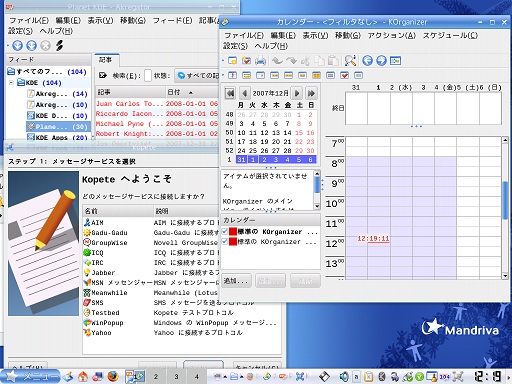Toggle first KOrganizer calendar resource checkbox

tap(225, 231)
